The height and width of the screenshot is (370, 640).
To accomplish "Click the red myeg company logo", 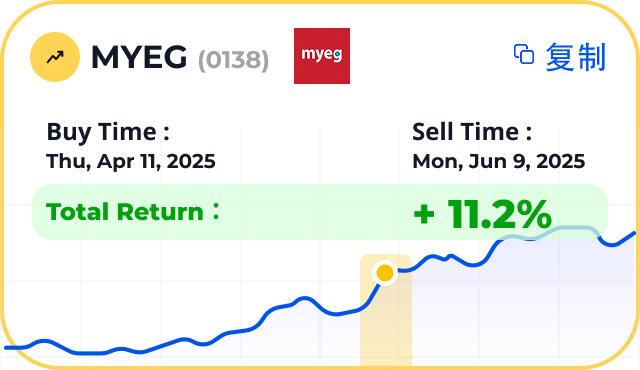I will [322, 56].
